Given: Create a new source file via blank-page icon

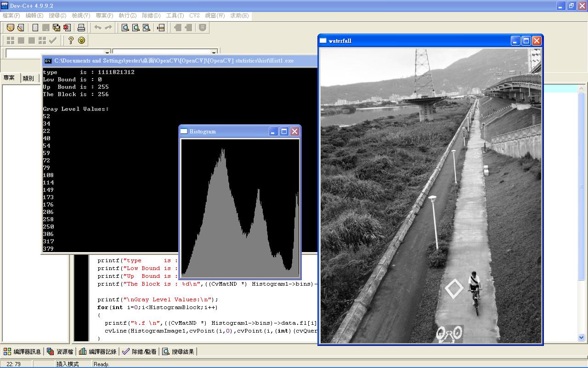Looking at the screenshot, I should [35, 28].
